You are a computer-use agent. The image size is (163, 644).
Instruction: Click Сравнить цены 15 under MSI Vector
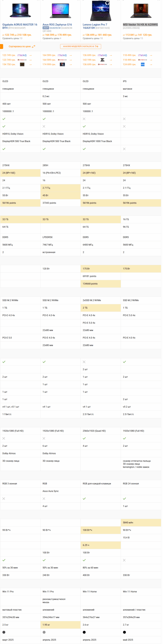pos(133,38)
